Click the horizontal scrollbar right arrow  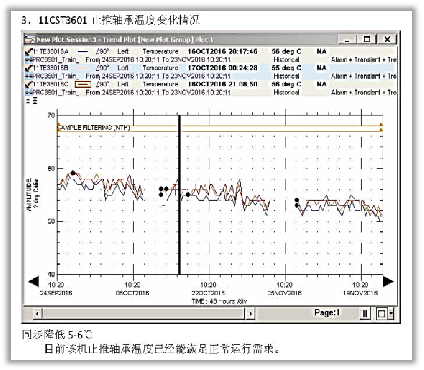point(250,313)
